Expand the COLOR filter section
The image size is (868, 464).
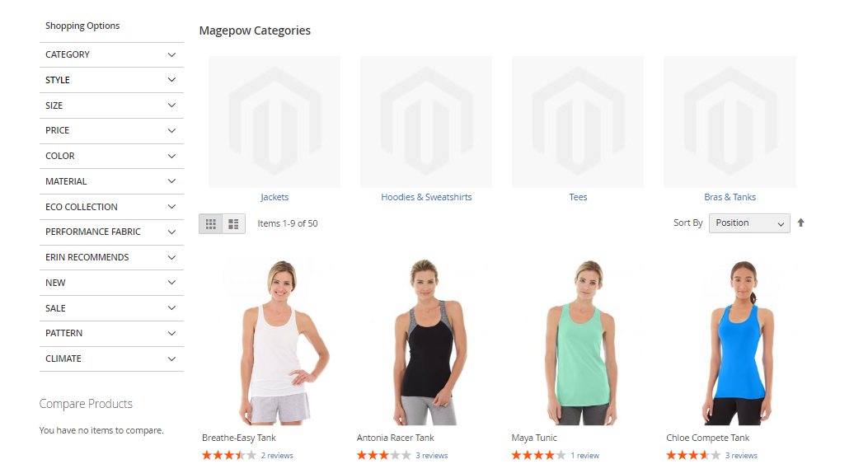(111, 156)
